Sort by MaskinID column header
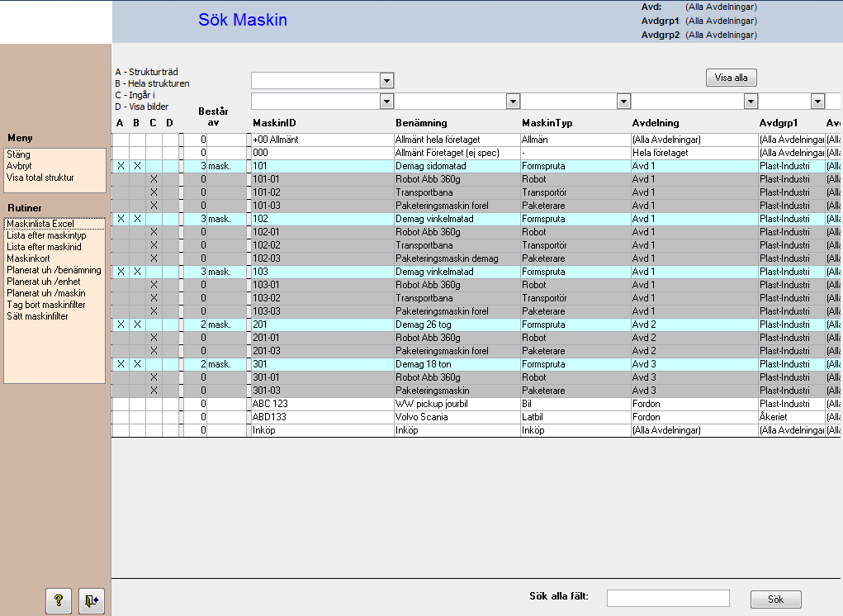The image size is (843, 616). (274, 123)
